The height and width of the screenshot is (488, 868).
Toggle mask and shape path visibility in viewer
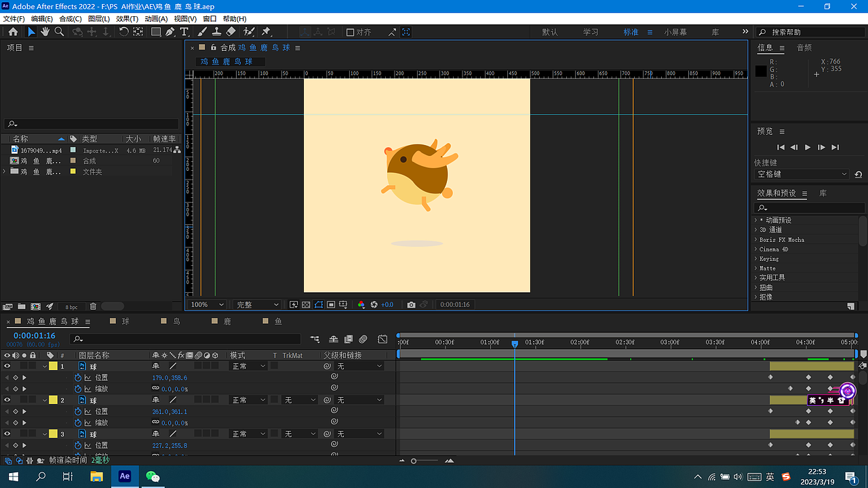point(319,305)
